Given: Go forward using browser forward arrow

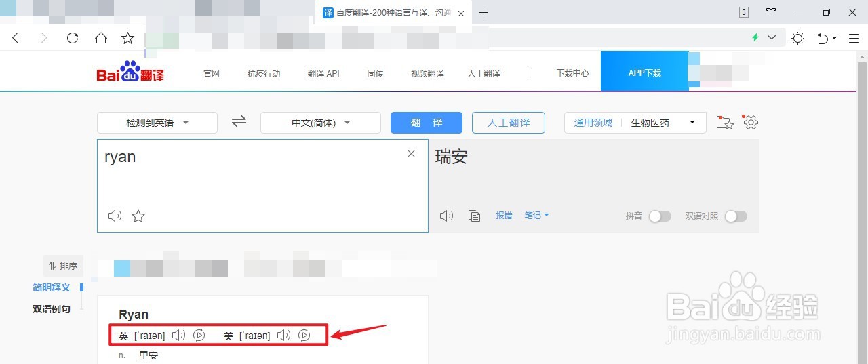Looking at the screenshot, I should click(x=44, y=38).
